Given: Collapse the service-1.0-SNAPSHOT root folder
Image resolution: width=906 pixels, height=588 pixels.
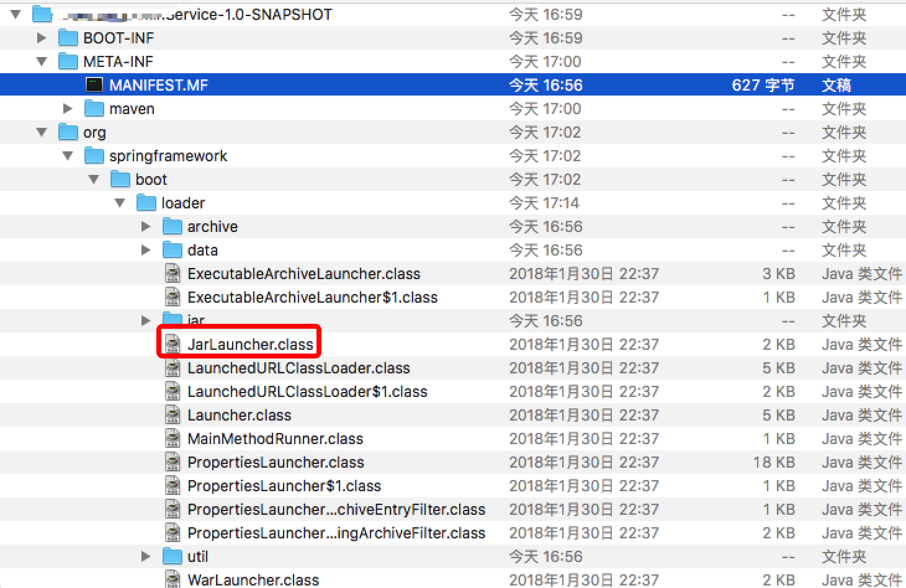Looking at the screenshot, I should (16, 14).
